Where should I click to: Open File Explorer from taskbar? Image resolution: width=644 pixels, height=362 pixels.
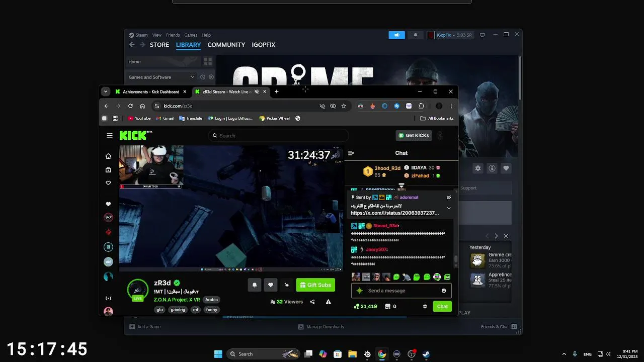(x=352, y=354)
